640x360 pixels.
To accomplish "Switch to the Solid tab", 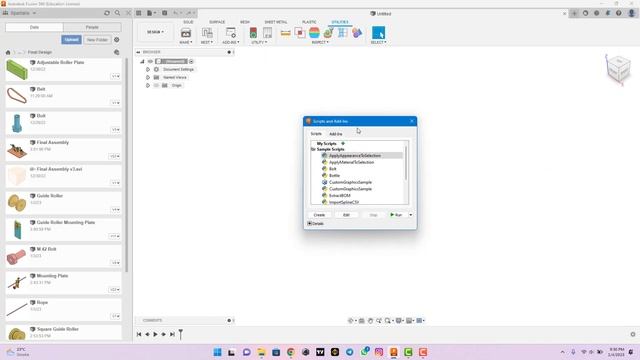I will click(x=188, y=22).
